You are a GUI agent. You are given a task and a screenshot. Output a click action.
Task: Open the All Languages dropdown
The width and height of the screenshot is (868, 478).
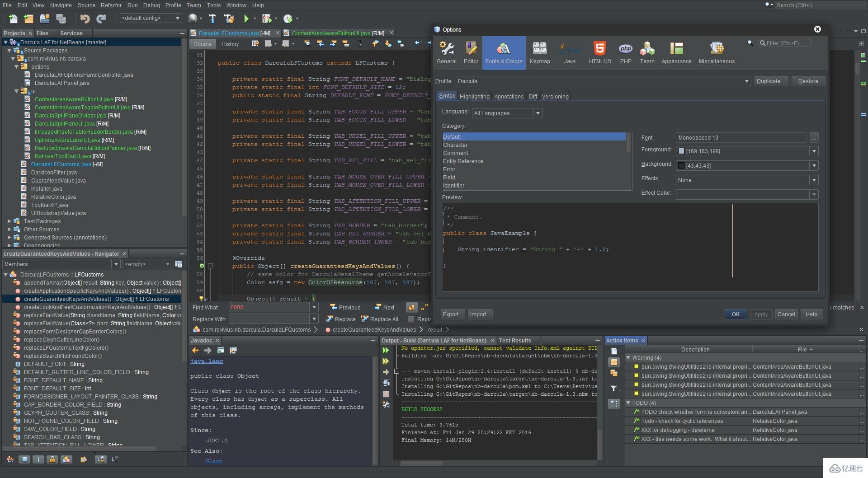click(538, 113)
